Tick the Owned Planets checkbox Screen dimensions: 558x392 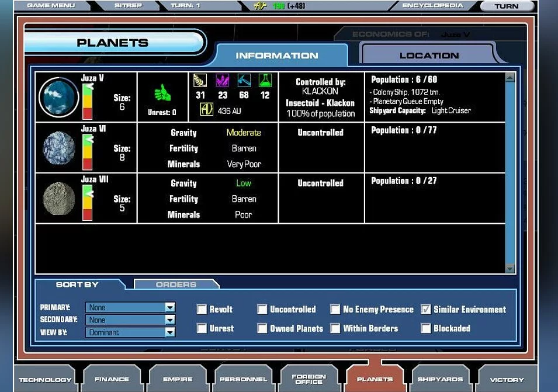(262, 328)
